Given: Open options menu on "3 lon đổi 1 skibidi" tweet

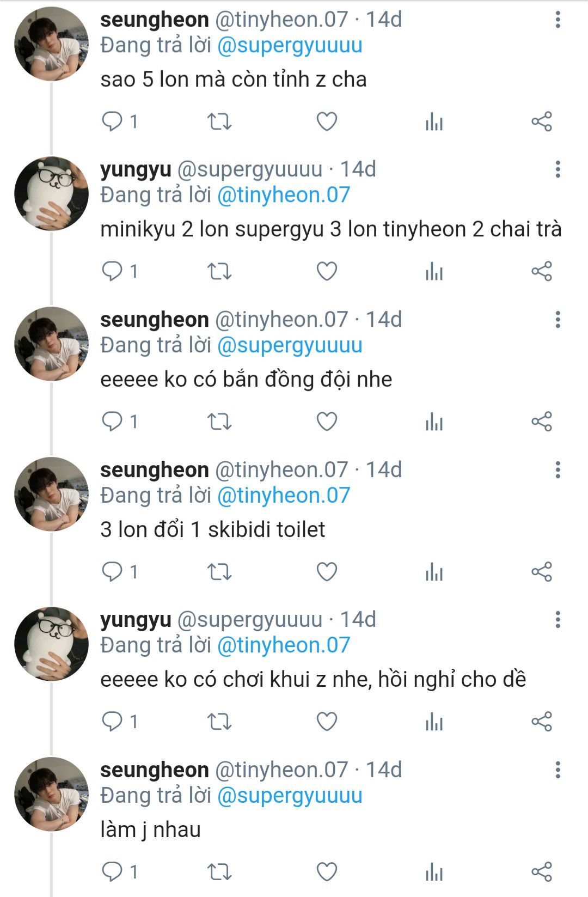Looking at the screenshot, I should (x=558, y=469).
